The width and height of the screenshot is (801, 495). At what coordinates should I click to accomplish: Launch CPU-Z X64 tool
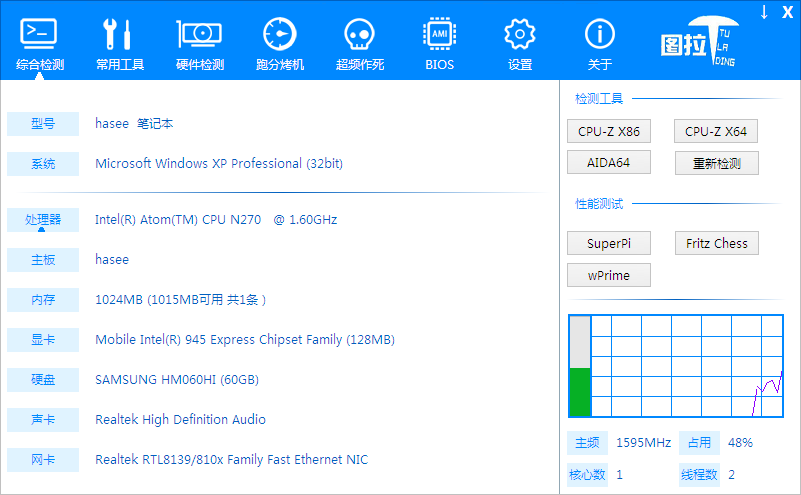pyautogui.click(x=716, y=131)
